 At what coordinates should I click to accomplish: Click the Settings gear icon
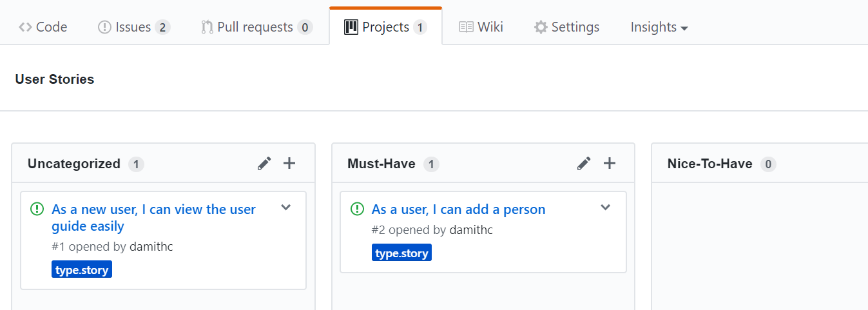(x=541, y=27)
